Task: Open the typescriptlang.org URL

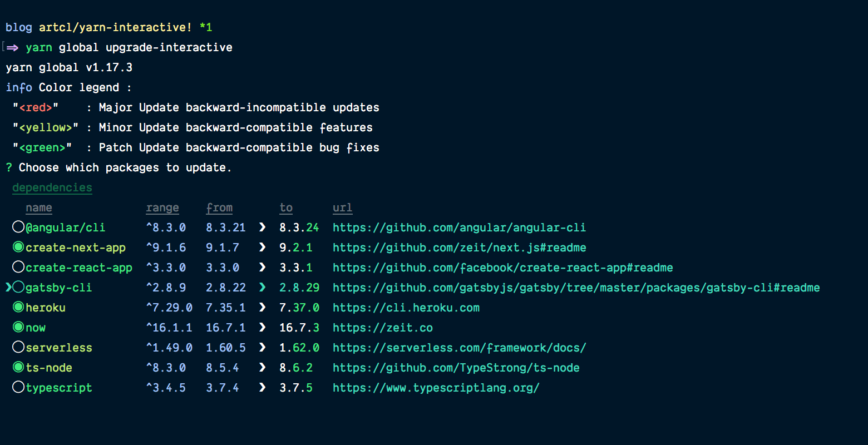Action: (436, 388)
